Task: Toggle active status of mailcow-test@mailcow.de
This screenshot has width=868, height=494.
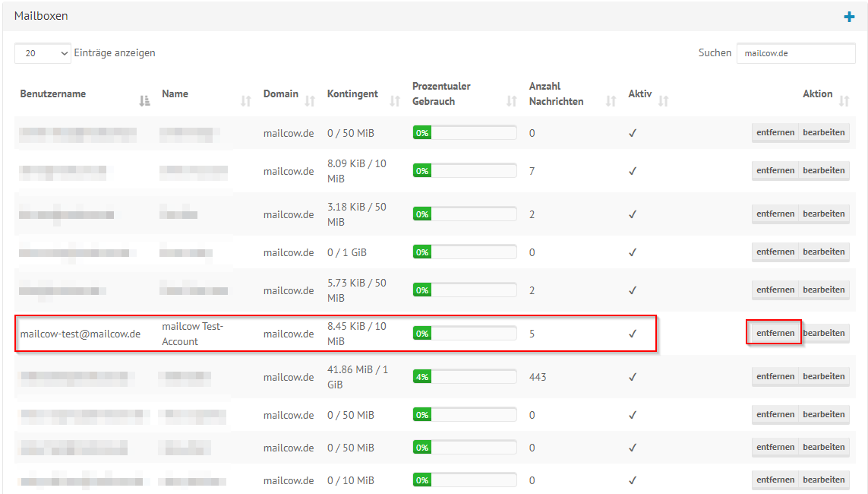Action: [x=632, y=333]
